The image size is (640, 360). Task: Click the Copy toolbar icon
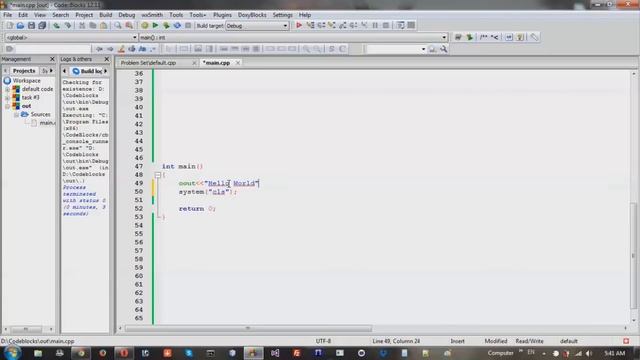pyautogui.click(x=93, y=26)
